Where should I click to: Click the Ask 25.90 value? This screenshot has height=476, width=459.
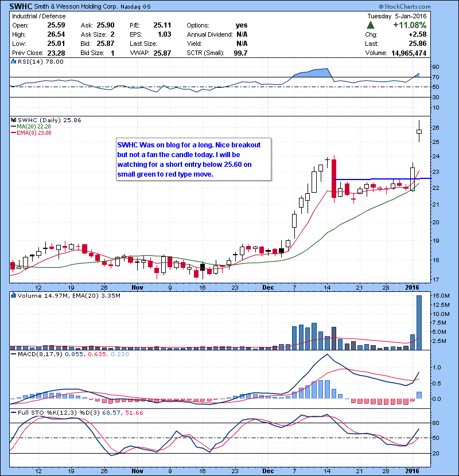(106, 25)
